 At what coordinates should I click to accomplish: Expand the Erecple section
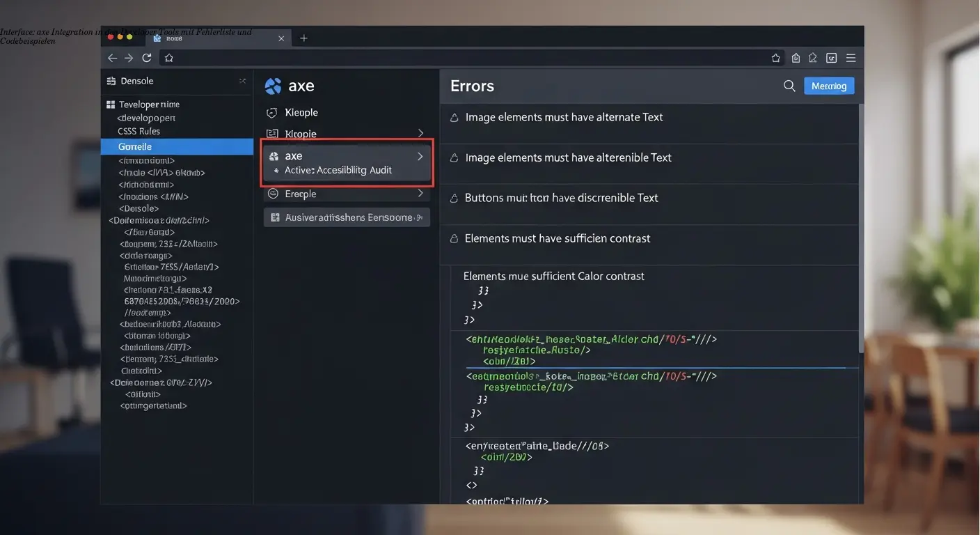pos(420,193)
